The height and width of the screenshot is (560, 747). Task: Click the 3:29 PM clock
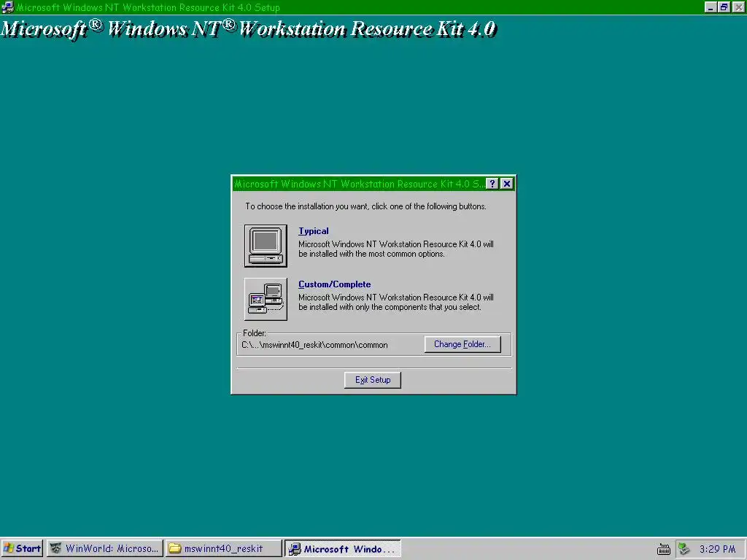click(x=718, y=548)
